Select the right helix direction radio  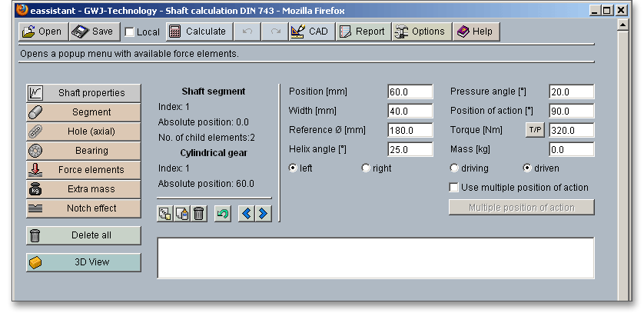tap(366, 168)
